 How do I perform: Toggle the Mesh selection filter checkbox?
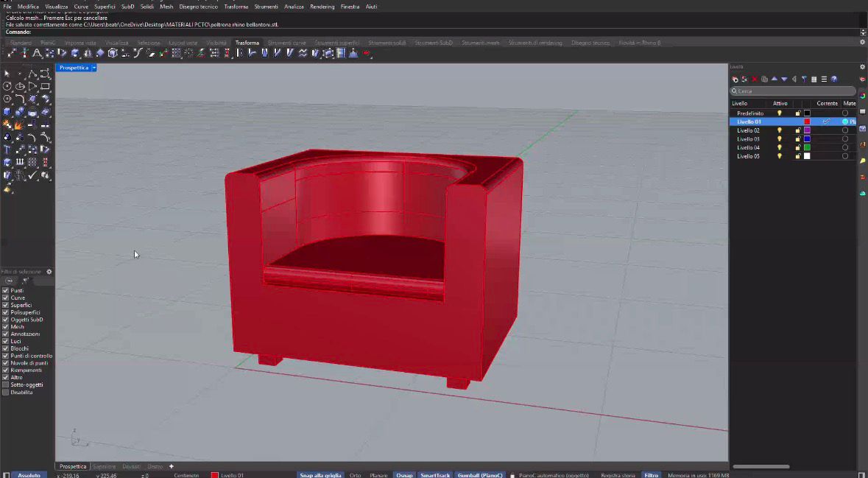pos(6,327)
